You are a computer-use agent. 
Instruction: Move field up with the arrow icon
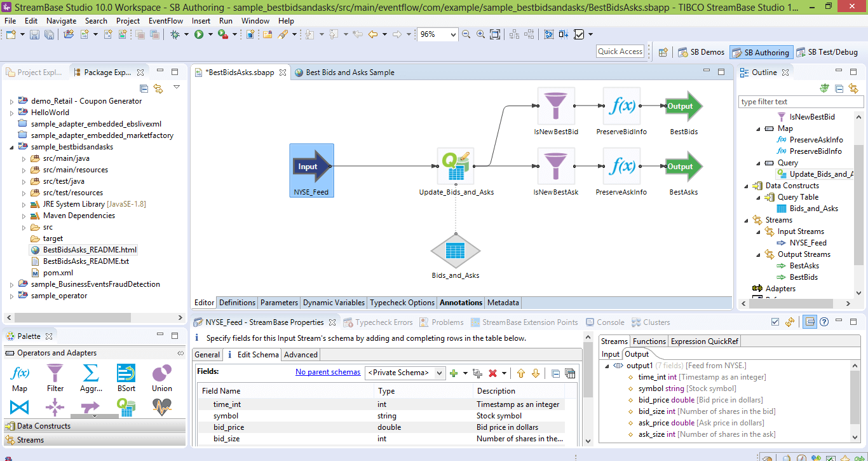click(x=520, y=373)
